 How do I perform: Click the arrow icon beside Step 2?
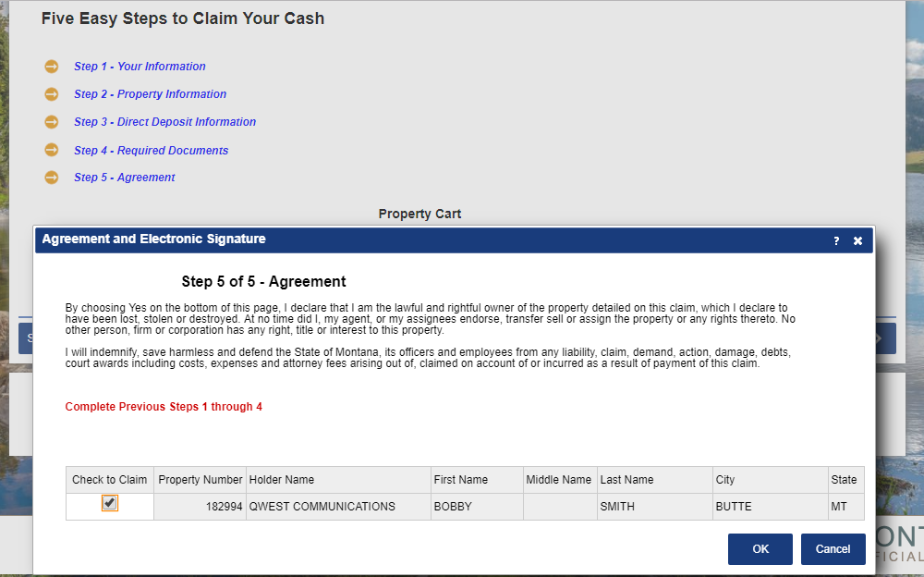click(52, 94)
